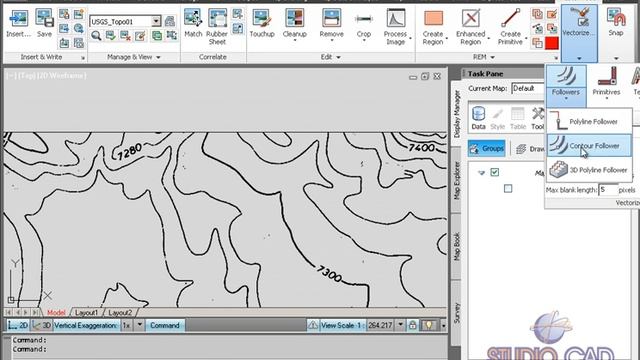This screenshot has width=640, height=360.
Task: Click the Save image icon
Action: pos(44,24)
